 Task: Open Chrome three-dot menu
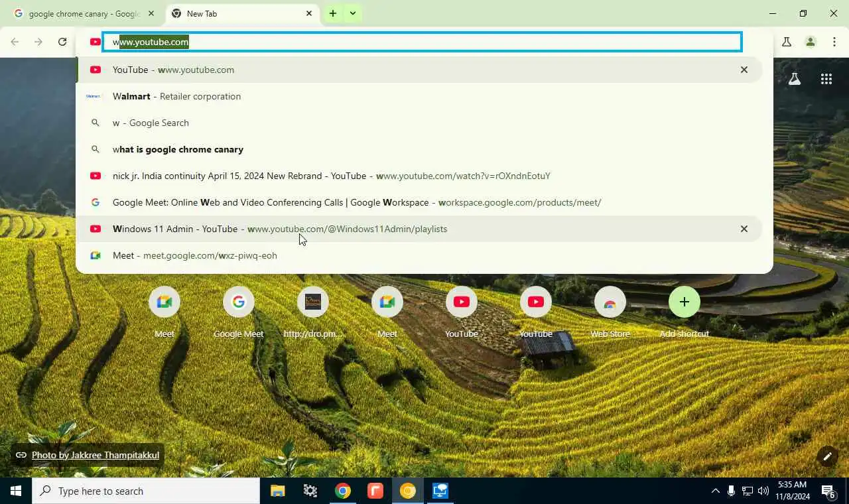click(x=834, y=42)
